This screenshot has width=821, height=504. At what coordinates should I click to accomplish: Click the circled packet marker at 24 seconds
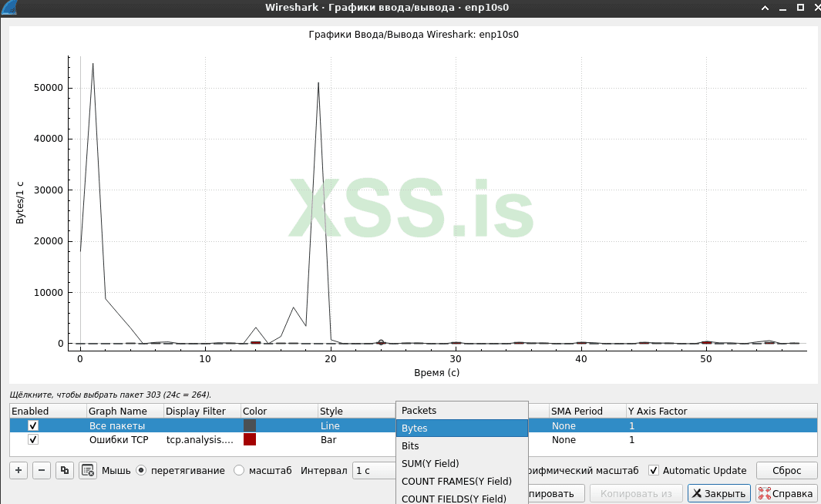tap(381, 342)
